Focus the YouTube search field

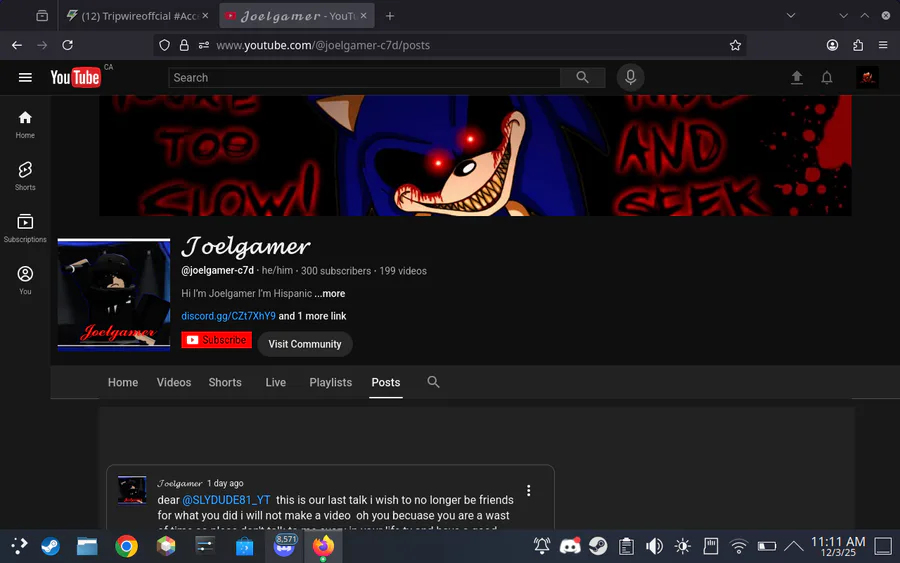point(364,77)
